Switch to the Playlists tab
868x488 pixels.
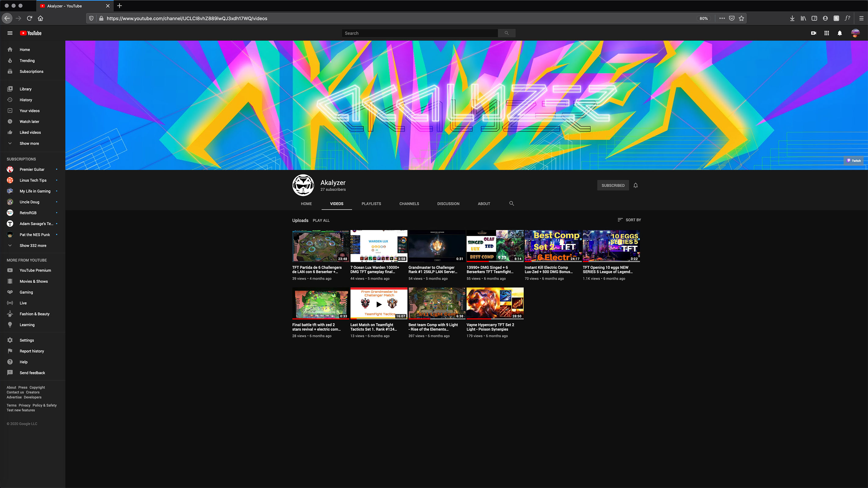pos(371,204)
